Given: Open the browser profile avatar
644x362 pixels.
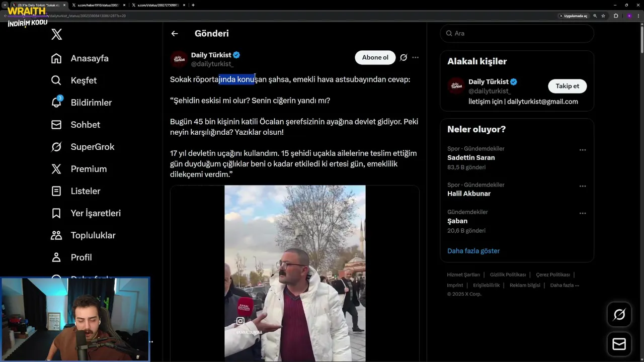Looking at the screenshot, I should 629,16.
